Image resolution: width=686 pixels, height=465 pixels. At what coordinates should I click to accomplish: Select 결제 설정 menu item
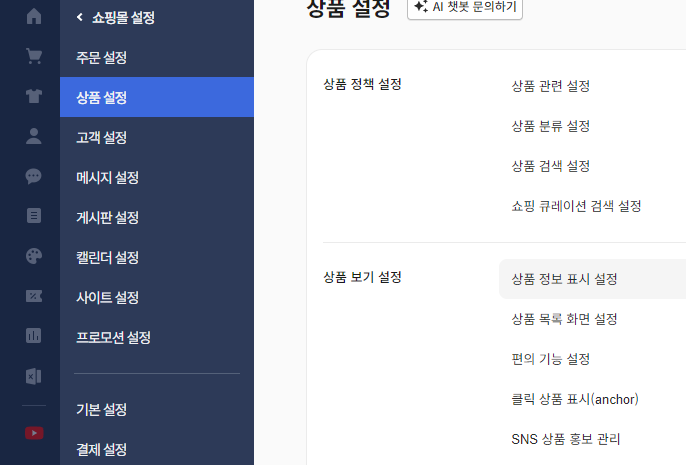[157, 449]
